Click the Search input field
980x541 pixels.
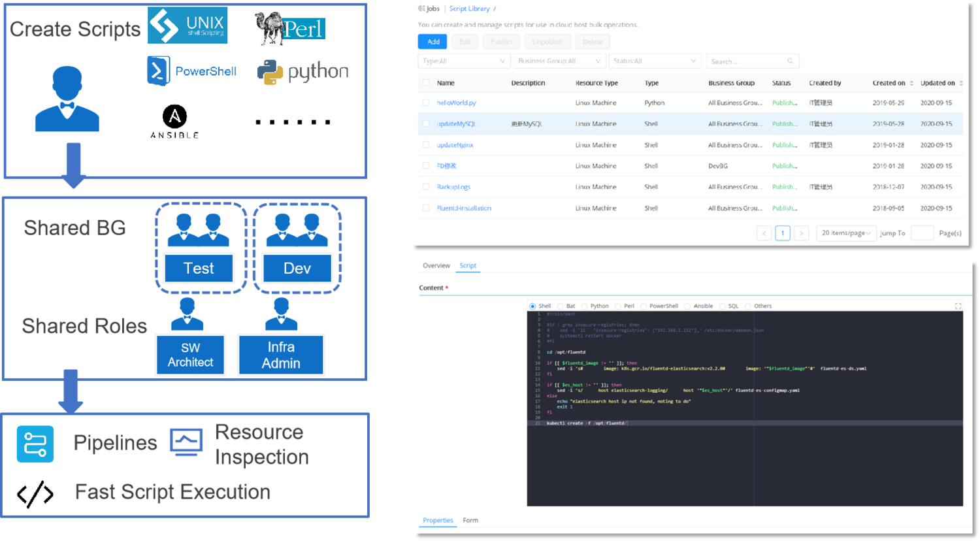coord(753,61)
